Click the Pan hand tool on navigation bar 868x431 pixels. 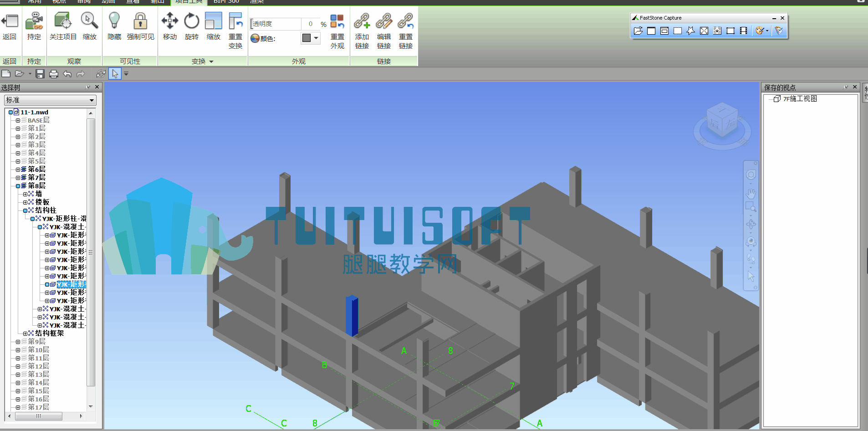(751, 194)
